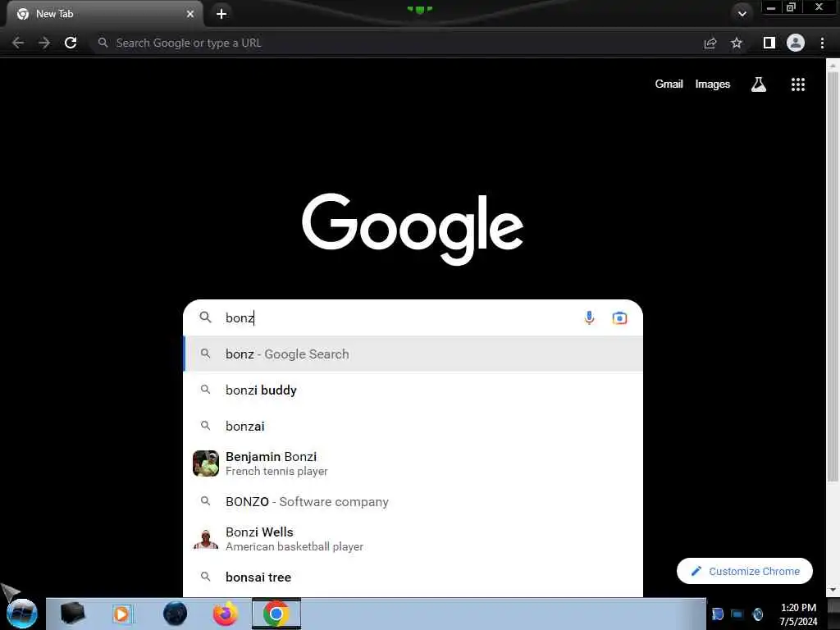
Task: Bookmark this tab with the star icon
Action: coord(737,43)
